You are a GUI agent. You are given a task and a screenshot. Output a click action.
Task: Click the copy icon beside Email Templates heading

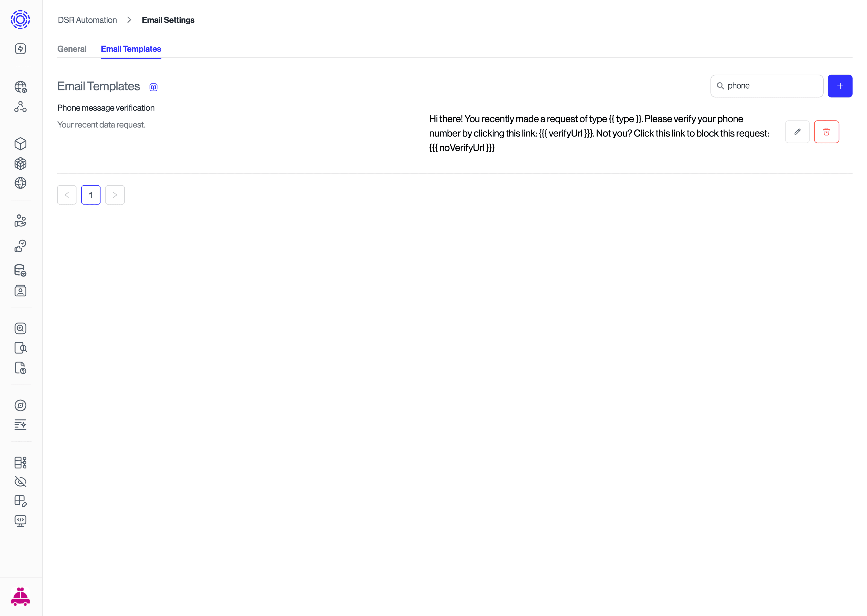(154, 87)
